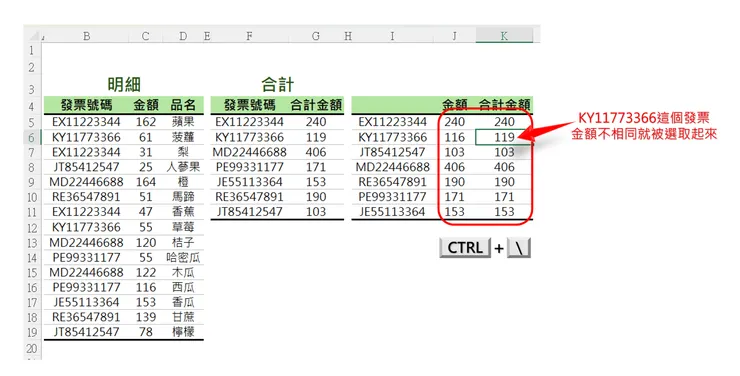Select row 2 header
This screenshot has width=740, height=376.
tap(32, 67)
